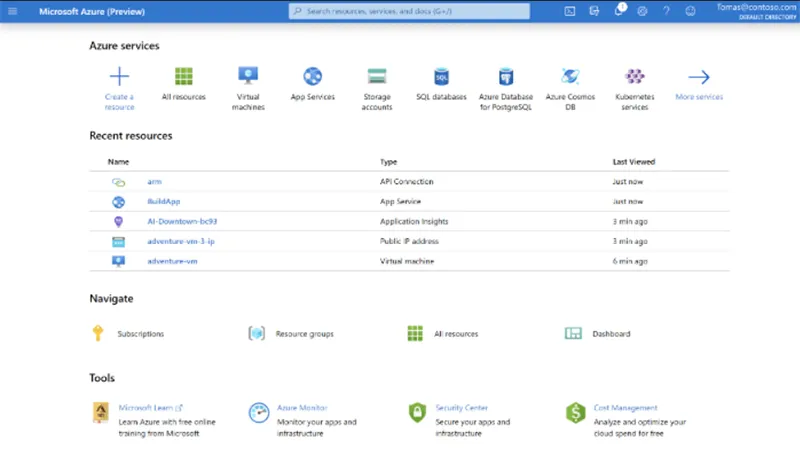Image resolution: width=800 pixels, height=453 pixels.
Task: Click the Dashboard icon under Navigate
Action: 573,333
